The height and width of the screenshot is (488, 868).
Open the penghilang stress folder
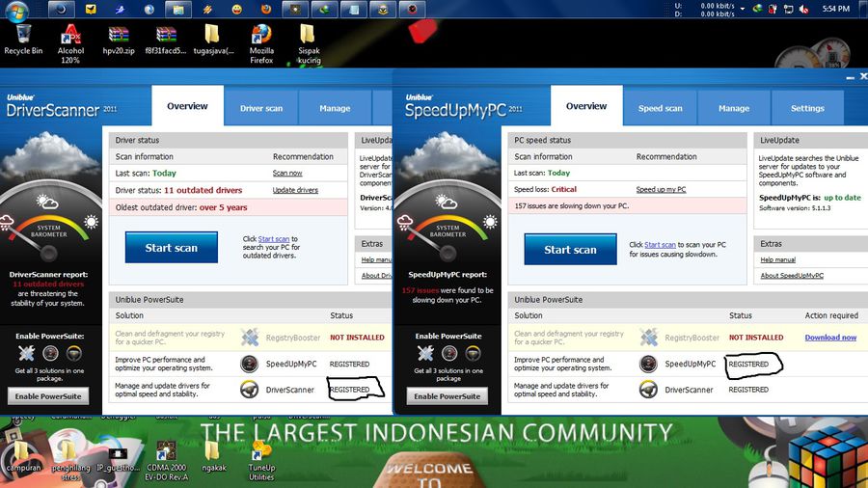click(x=70, y=460)
